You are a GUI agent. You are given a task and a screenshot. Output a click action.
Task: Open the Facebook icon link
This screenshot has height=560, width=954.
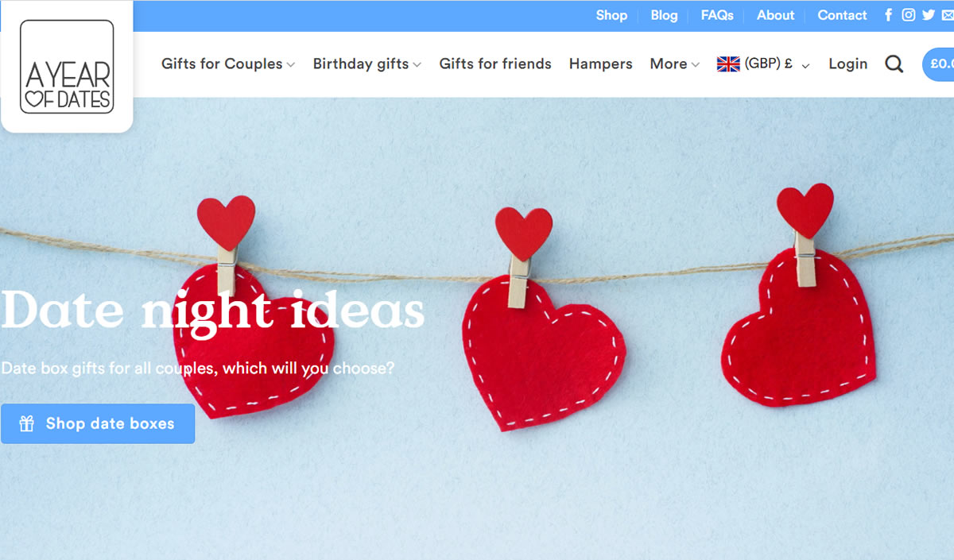click(889, 15)
